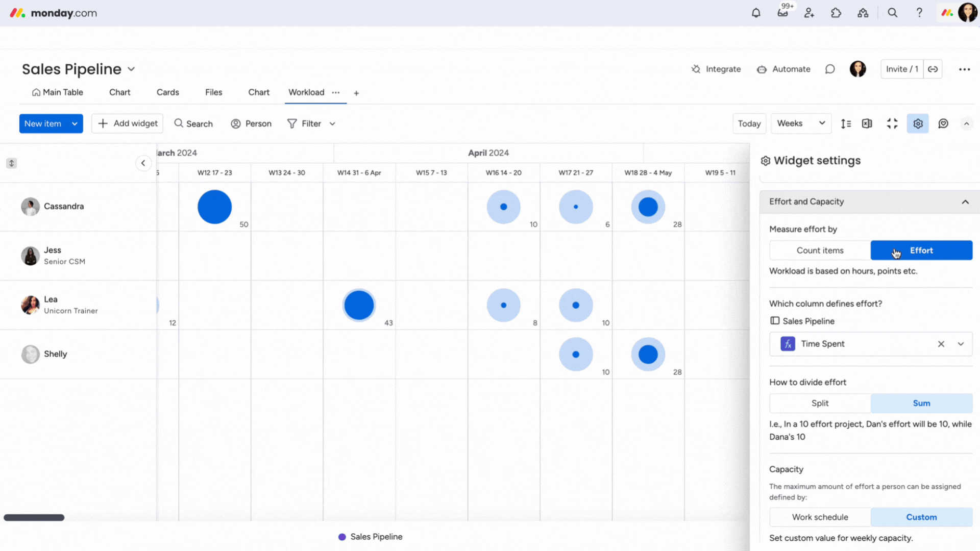Open the Sales Pipeline title dropdown
Viewport: 980px width, 551px height.
[x=131, y=69]
